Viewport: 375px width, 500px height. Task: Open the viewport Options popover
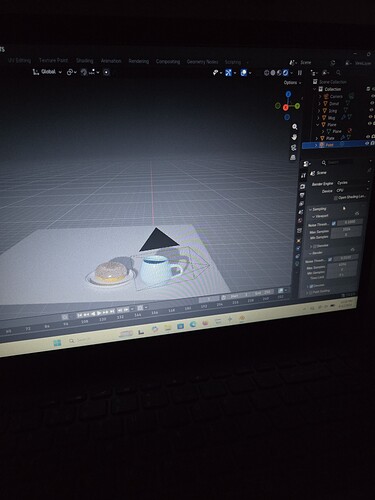(x=292, y=82)
